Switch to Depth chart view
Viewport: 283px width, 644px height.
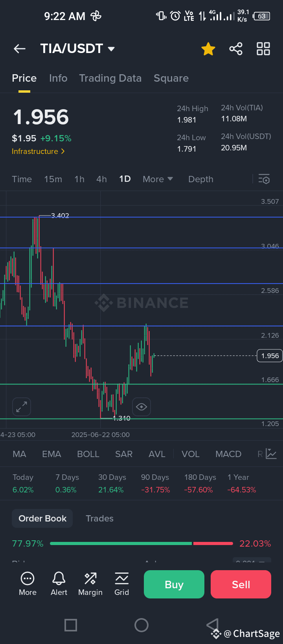pyautogui.click(x=201, y=179)
